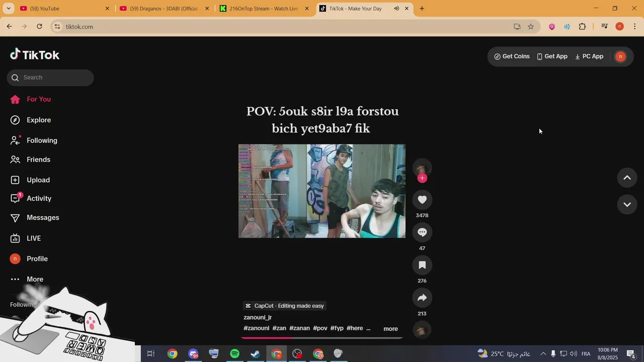Install app icon in address bar
644x362 pixels.
tap(517, 27)
